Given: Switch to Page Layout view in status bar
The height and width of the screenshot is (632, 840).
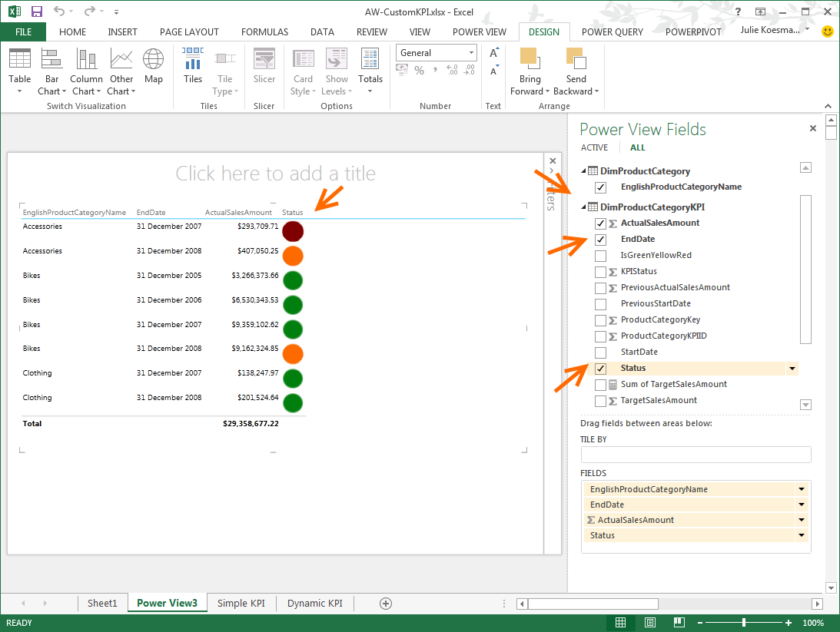Looking at the screenshot, I should tap(650, 622).
